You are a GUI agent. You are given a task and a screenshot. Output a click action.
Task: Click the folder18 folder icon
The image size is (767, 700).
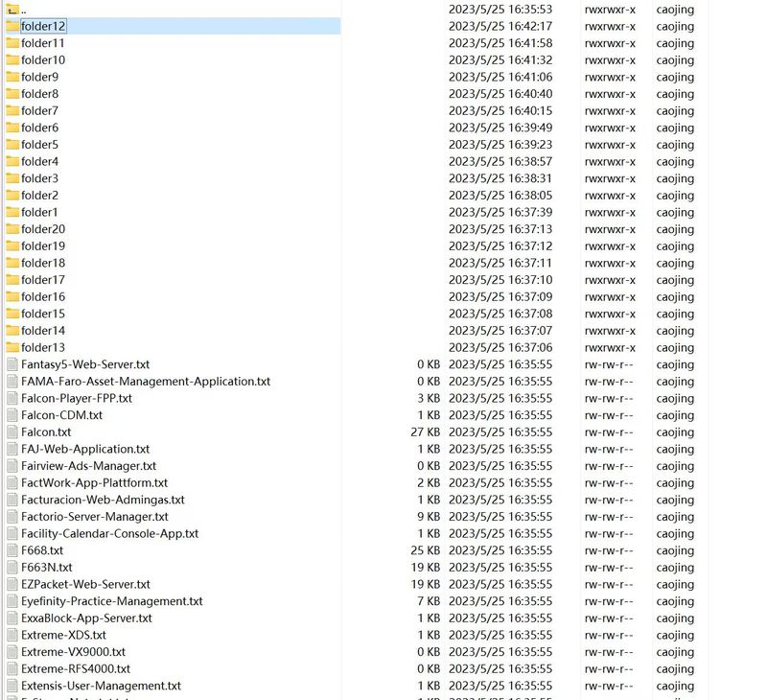click(x=12, y=263)
